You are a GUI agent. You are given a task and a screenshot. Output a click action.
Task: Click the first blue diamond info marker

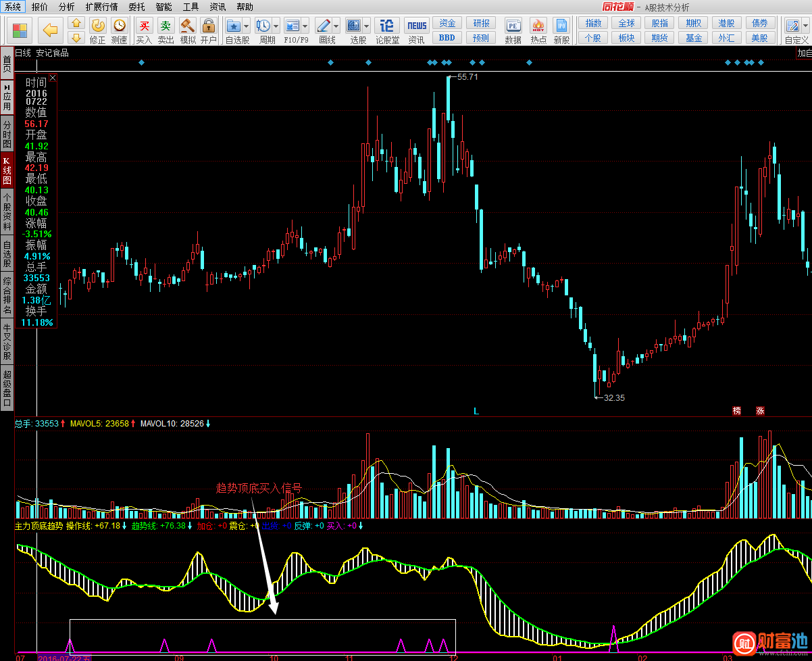click(141, 63)
